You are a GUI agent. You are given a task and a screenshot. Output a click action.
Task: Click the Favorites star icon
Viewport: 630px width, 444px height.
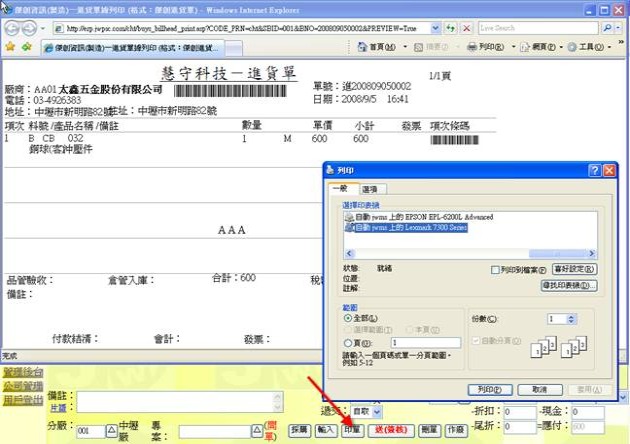click(x=9, y=47)
